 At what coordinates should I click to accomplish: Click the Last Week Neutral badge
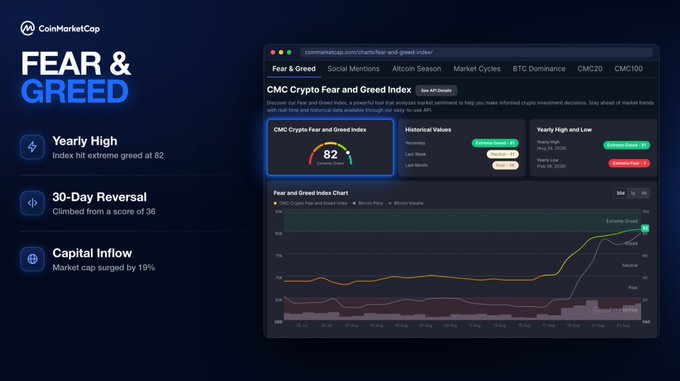click(x=503, y=154)
